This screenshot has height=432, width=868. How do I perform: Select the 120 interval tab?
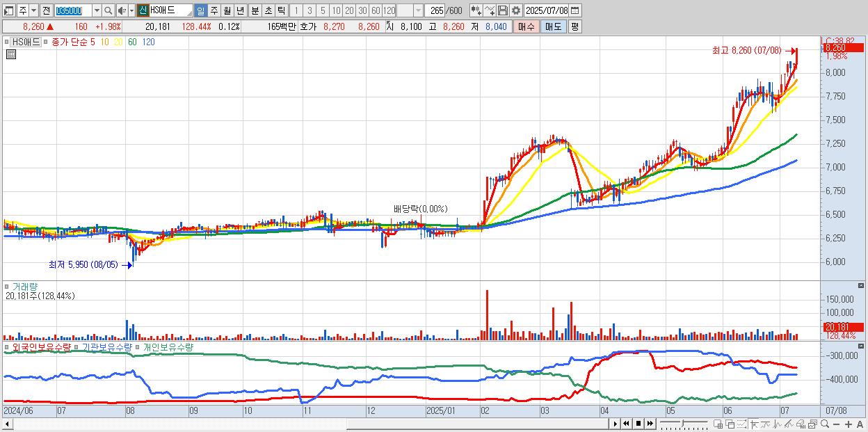pyautogui.click(x=389, y=10)
